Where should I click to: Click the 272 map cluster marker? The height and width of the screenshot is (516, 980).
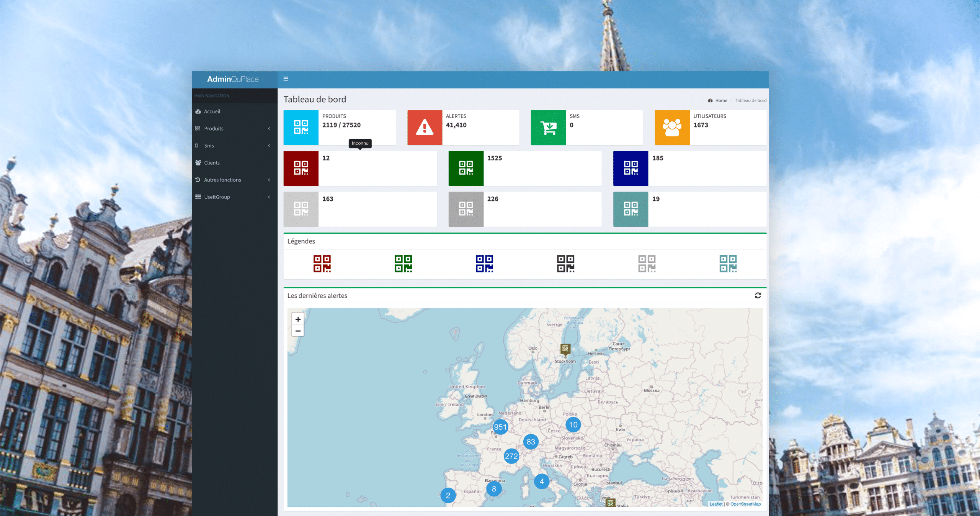click(511, 456)
